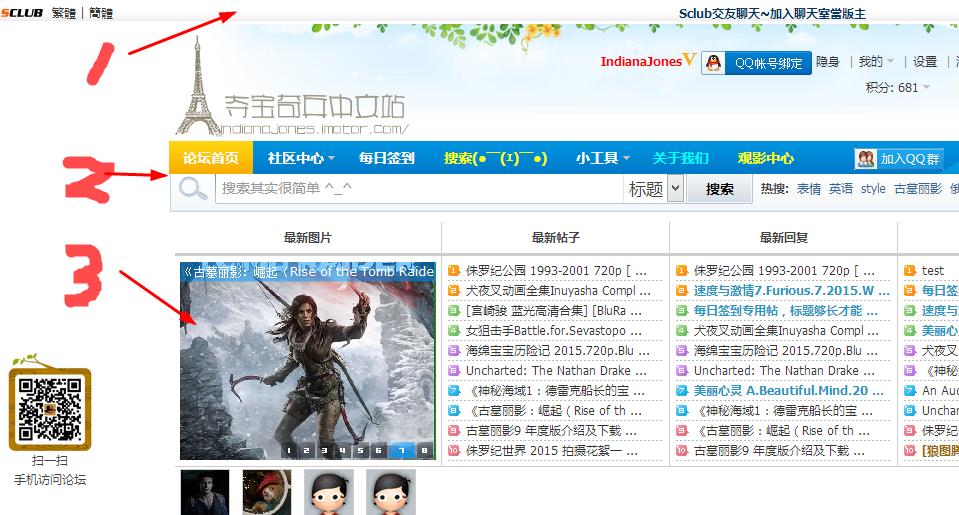Open 观影中心 viewing center
Screen dimensions: 959x515
[765, 158]
